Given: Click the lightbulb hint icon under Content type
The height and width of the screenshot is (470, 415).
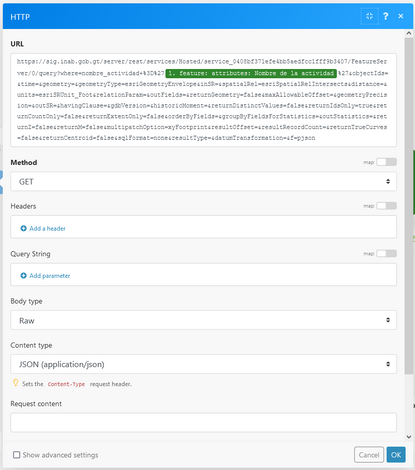Looking at the screenshot, I should [x=15, y=383].
